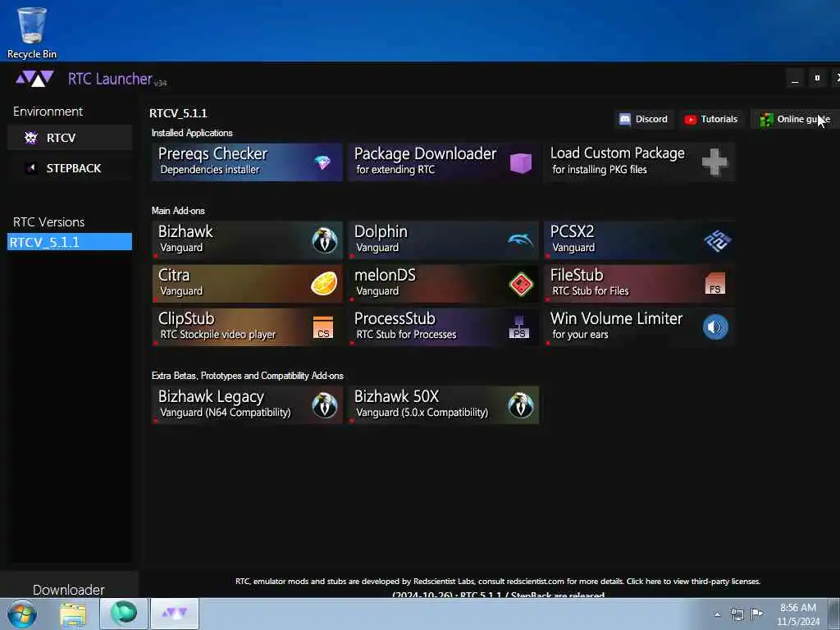
Task: Select RTCV_5.1.1 in RTC Versions
Action: coord(70,242)
